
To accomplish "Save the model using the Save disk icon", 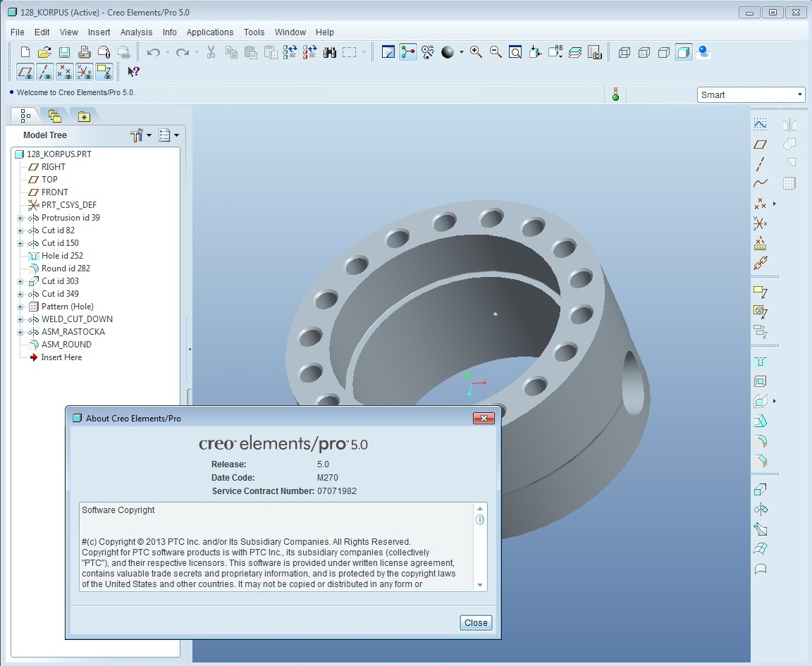I will pyautogui.click(x=64, y=52).
